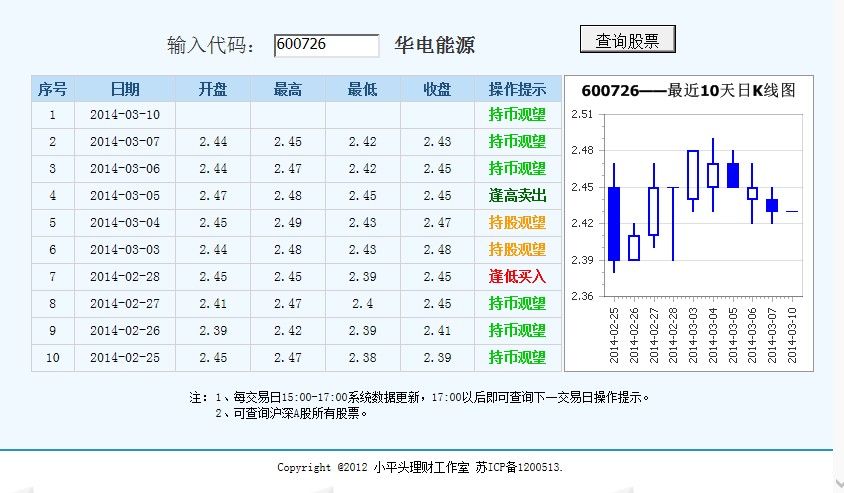Click row number 10 in 序号 column
Viewport: 844px width, 493px height.
pyautogui.click(x=53, y=357)
